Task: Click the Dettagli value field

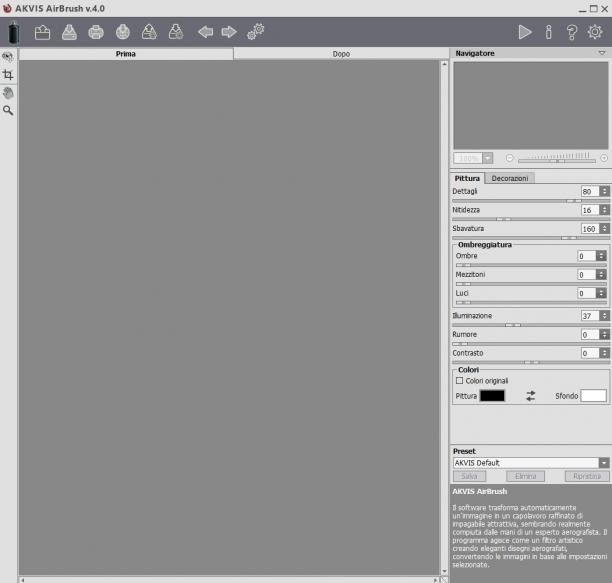Action: point(590,192)
